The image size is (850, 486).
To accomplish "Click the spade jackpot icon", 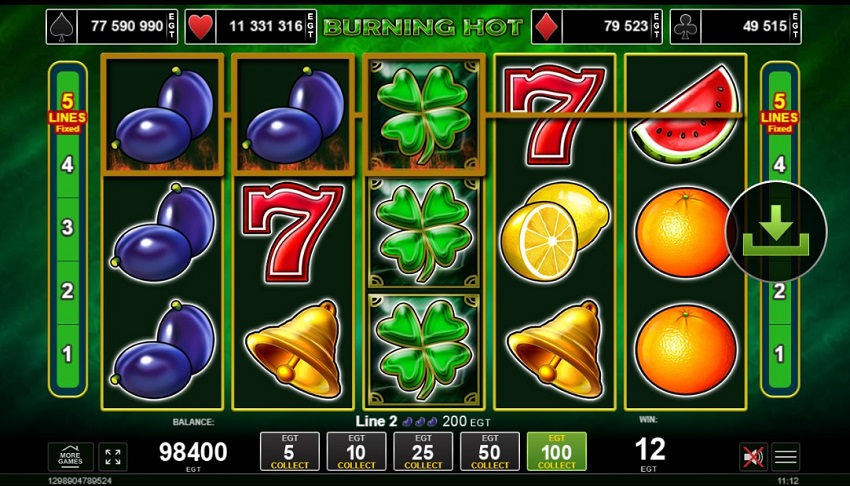I will pyautogui.click(x=62, y=27).
